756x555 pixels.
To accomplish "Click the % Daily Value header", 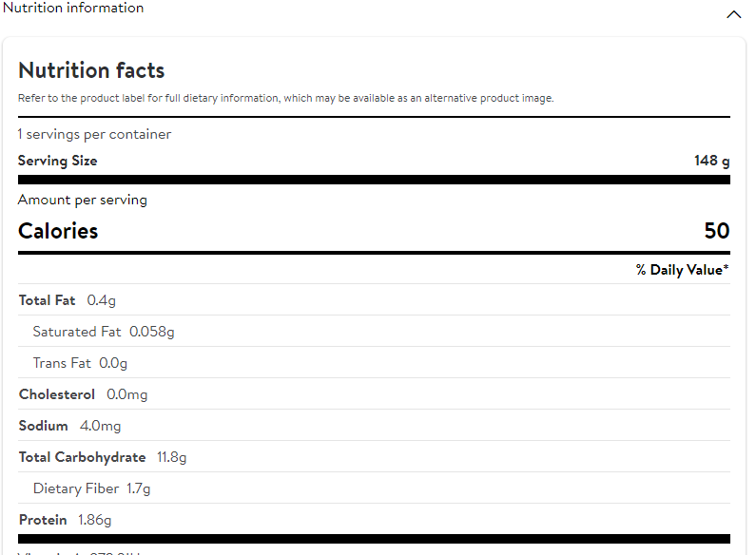I will click(682, 270).
